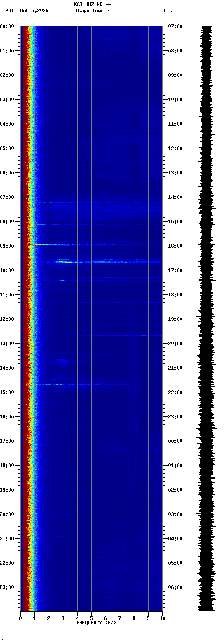Click the 10:00 UTC time label
The height and width of the screenshot is (644, 224).
tap(175, 100)
